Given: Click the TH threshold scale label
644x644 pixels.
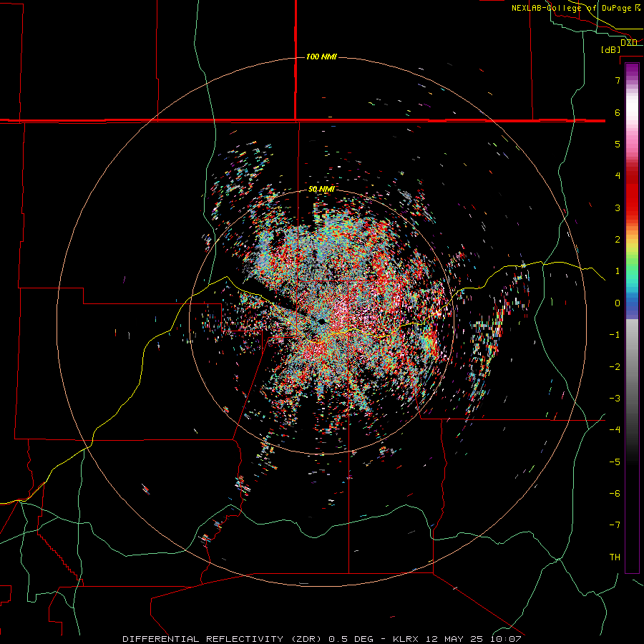Looking at the screenshot, I should pyautogui.click(x=615, y=557).
